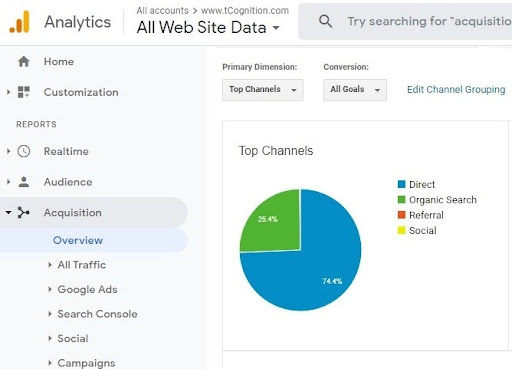Expand the Campaigns submenu arrow
Viewport: 512px width, 369px height.
[50, 363]
